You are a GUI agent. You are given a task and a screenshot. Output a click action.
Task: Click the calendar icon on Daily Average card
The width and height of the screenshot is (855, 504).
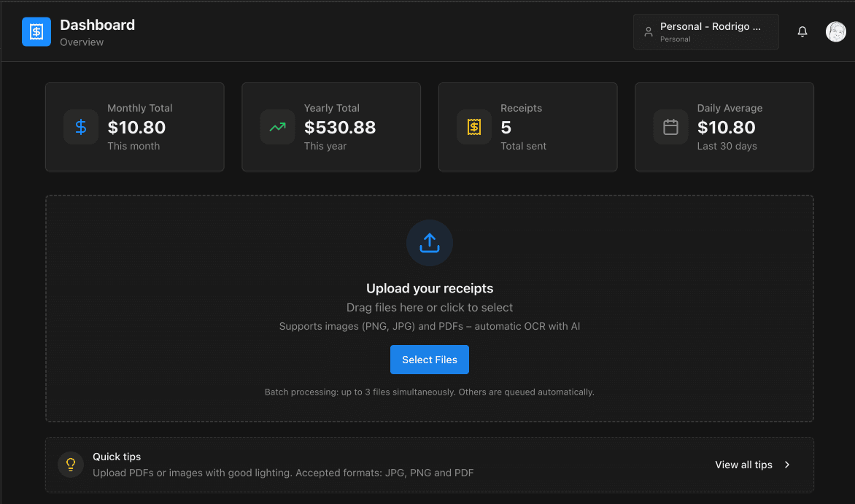click(670, 126)
